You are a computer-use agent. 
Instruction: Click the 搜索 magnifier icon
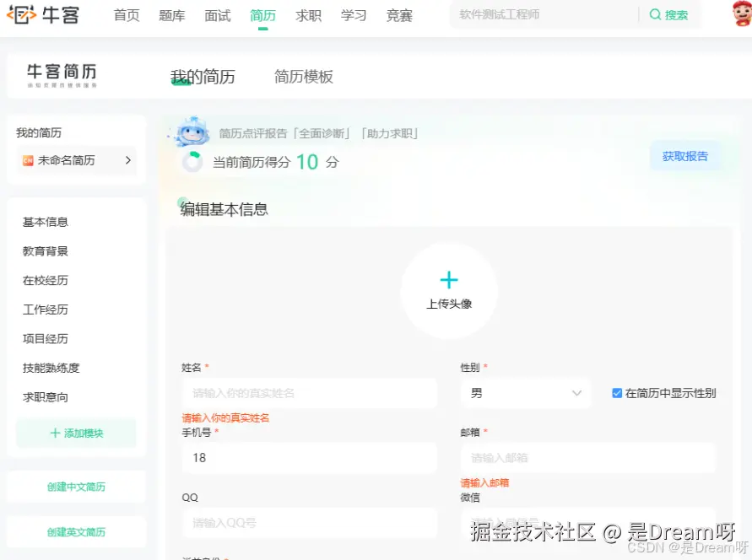657,14
